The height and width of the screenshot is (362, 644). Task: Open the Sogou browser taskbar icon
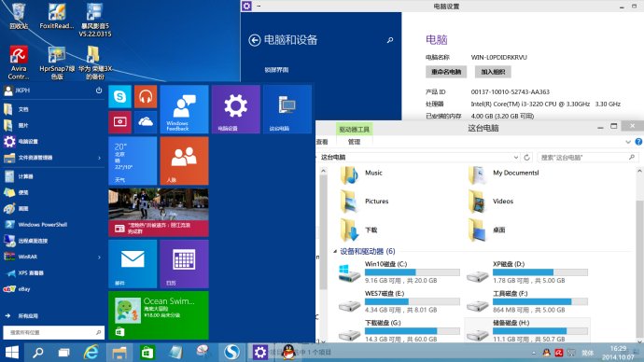click(232, 352)
